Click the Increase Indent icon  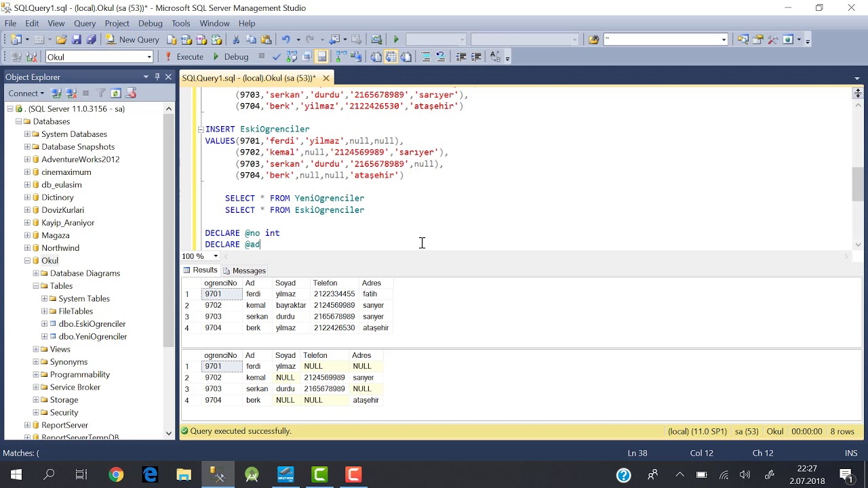click(476, 57)
